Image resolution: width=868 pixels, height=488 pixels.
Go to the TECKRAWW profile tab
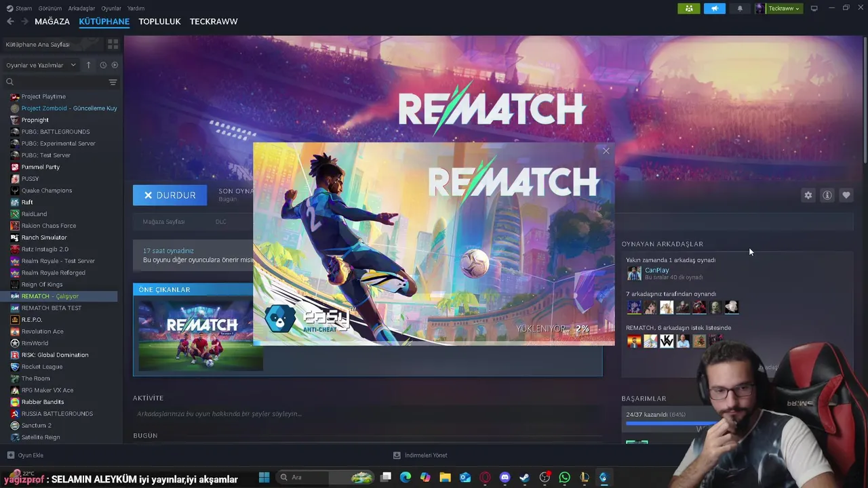click(x=214, y=22)
